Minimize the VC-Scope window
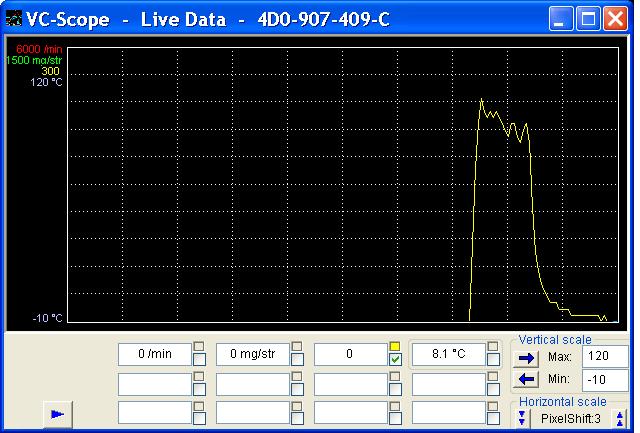The image size is (640, 433). (564, 17)
